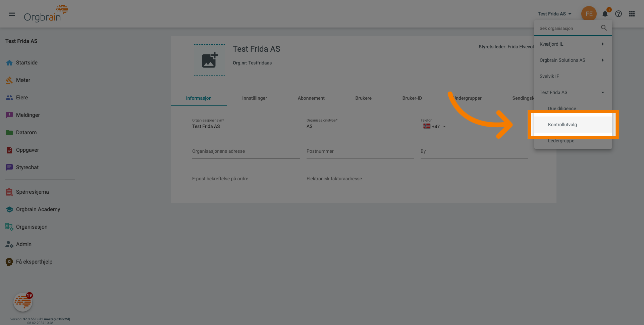The width and height of the screenshot is (644, 325).
Task: Open Styrechat in the sidebar
Action: point(27,168)
